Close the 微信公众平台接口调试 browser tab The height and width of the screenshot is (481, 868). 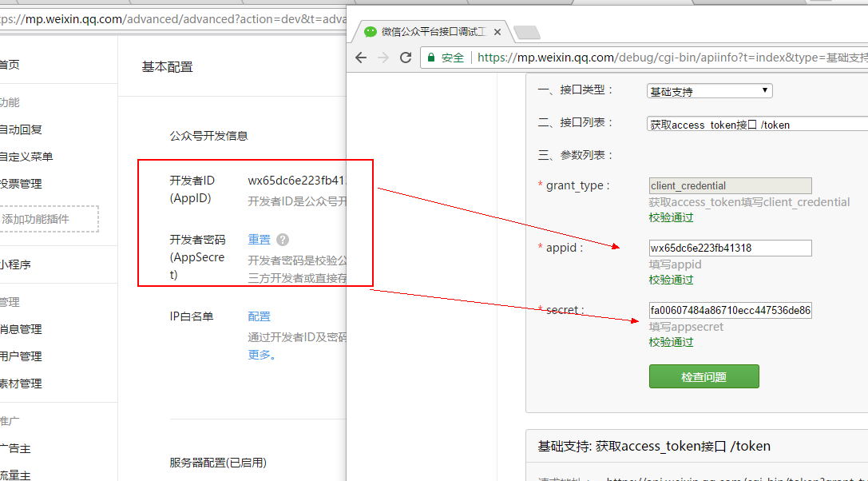coord(497,32)
